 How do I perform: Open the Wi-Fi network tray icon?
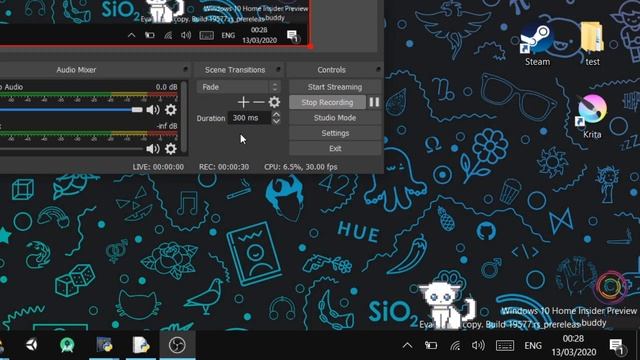point(455,346)
